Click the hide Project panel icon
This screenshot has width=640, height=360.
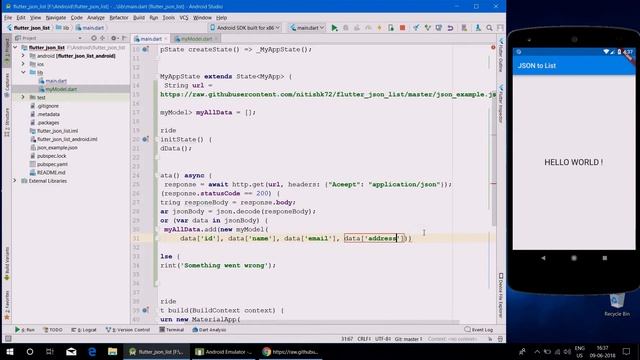pos(124,38)
